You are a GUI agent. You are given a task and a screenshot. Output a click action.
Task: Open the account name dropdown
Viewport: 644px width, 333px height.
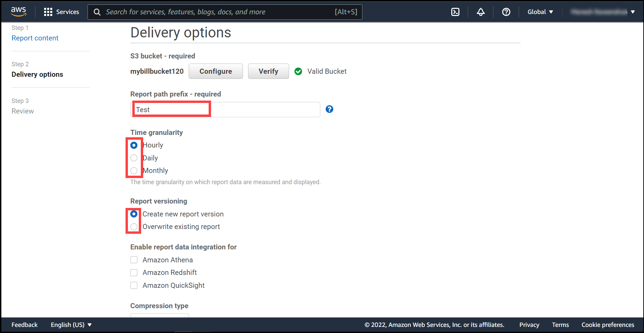603,12
